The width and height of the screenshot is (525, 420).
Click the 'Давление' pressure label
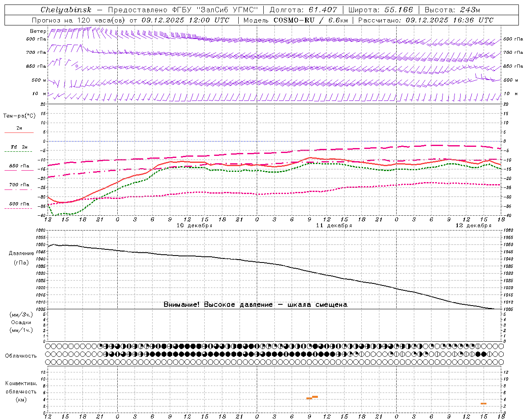point(21,253)
